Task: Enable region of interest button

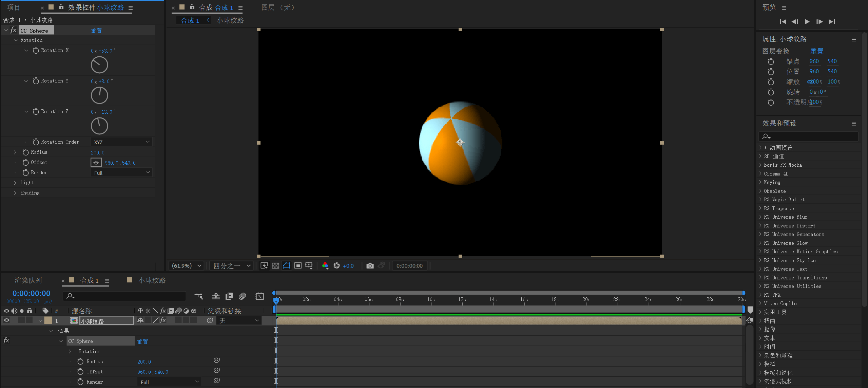Action: point(298,265)
